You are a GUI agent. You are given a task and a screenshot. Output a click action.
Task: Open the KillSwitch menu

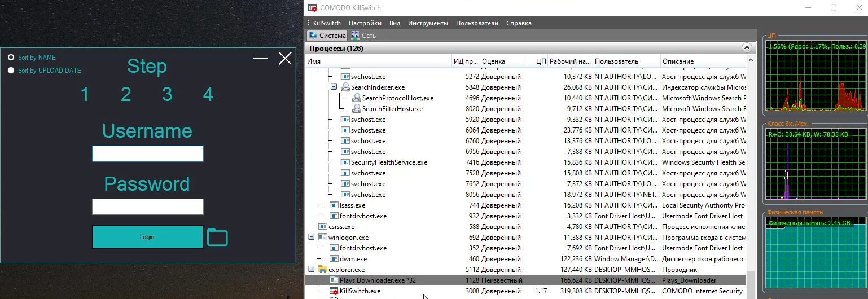click(x=327, y=23)
